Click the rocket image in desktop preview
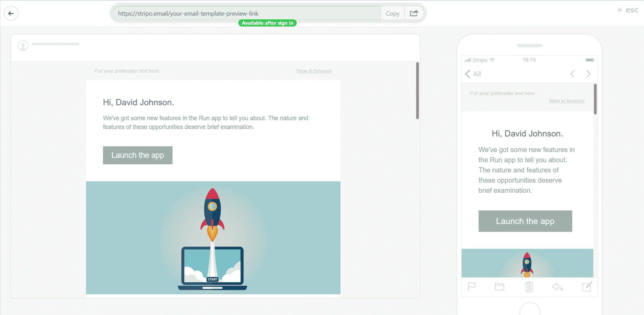The width and height of the screenshot is (644, 315). 213,238
